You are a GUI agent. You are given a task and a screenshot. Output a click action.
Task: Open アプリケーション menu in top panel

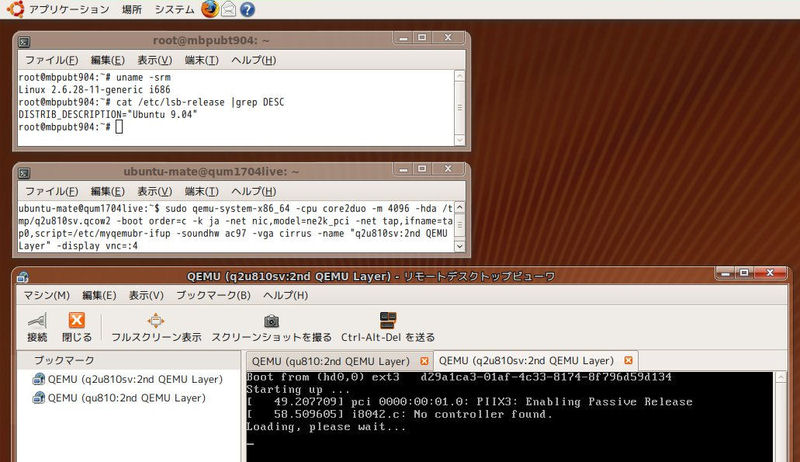coord(69,9)
